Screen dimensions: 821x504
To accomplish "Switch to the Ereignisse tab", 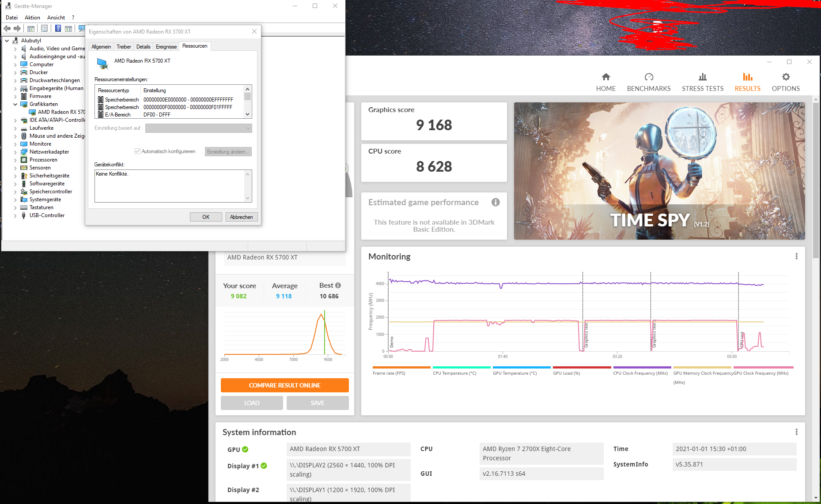I will pyautogui.click(x=166, y=47).
